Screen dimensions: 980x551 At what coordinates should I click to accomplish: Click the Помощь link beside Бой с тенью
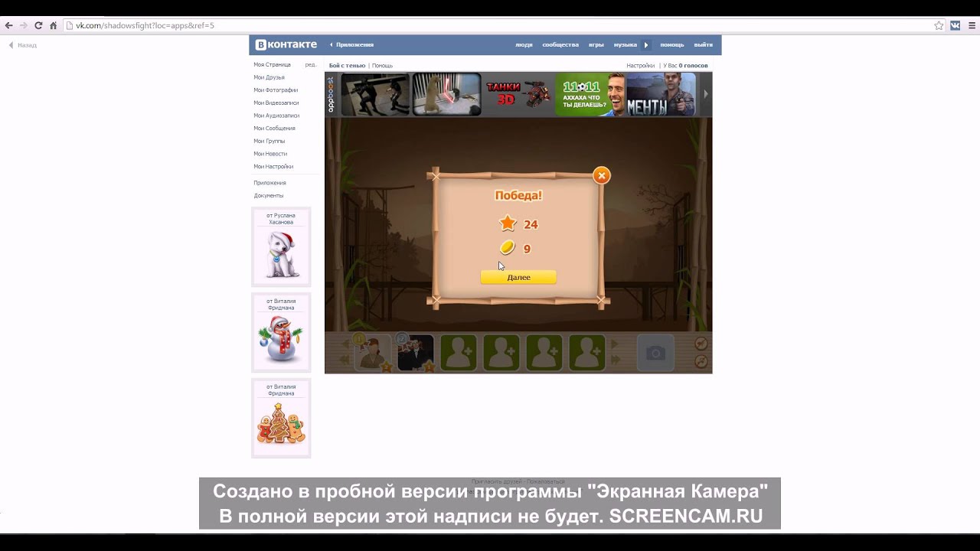tap(382, 66)
